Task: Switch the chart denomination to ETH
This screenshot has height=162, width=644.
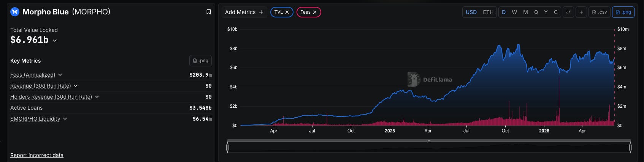Action: 488,12
